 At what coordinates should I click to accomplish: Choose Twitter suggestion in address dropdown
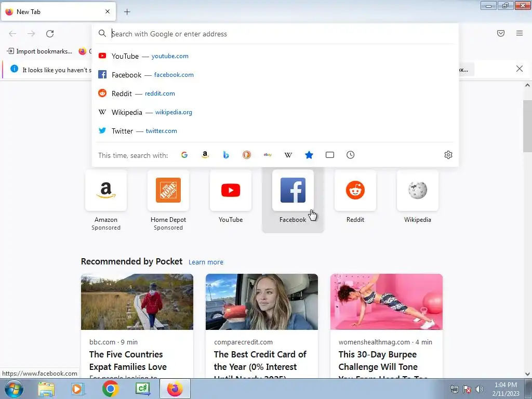(x=275, y=130)
